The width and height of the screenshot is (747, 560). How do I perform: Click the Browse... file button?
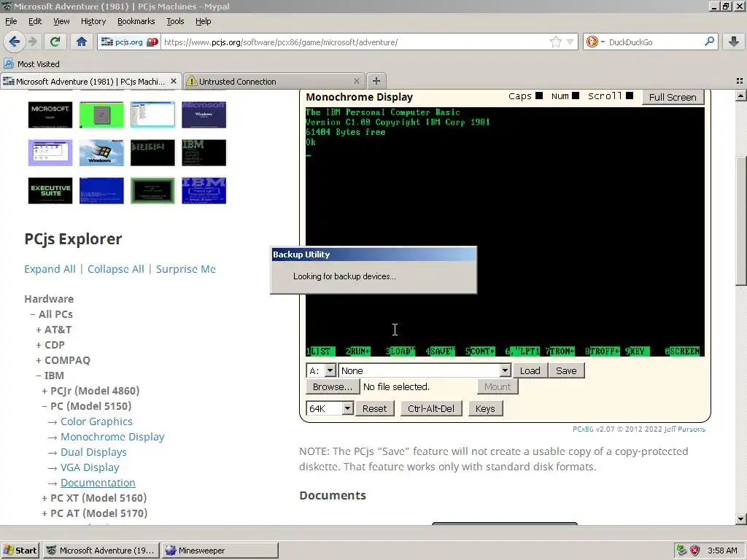pyautogui.click(x=333, y=386)
